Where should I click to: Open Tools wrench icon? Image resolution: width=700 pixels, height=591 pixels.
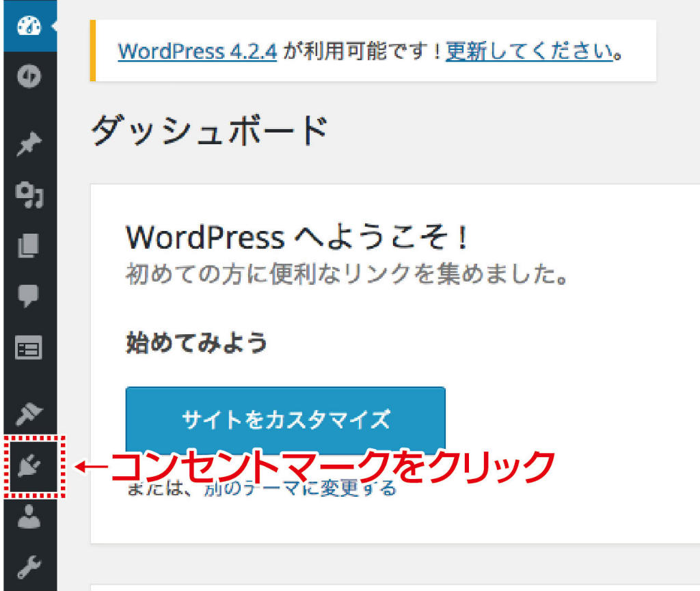(29, 567)
